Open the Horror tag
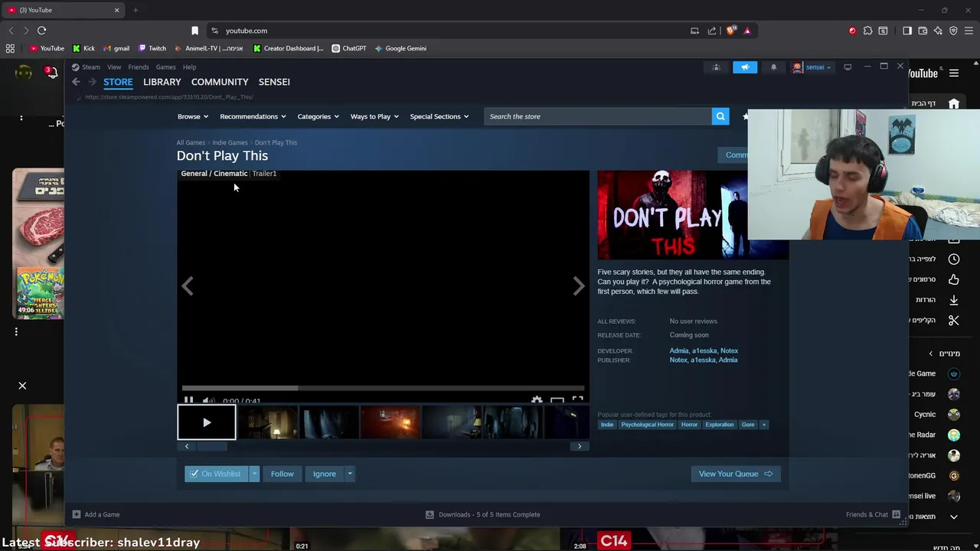980x551 pixels. tap(689, 425)
